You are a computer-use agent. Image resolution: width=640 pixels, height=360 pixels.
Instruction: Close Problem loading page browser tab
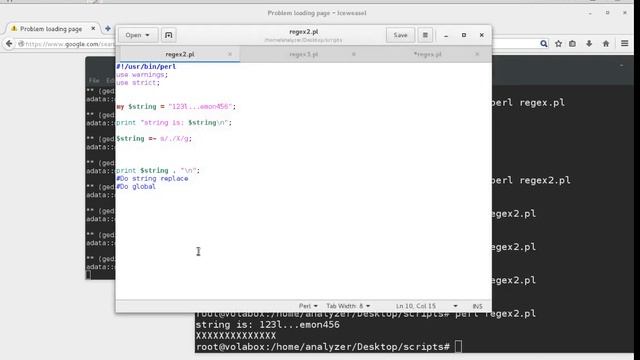93,29
